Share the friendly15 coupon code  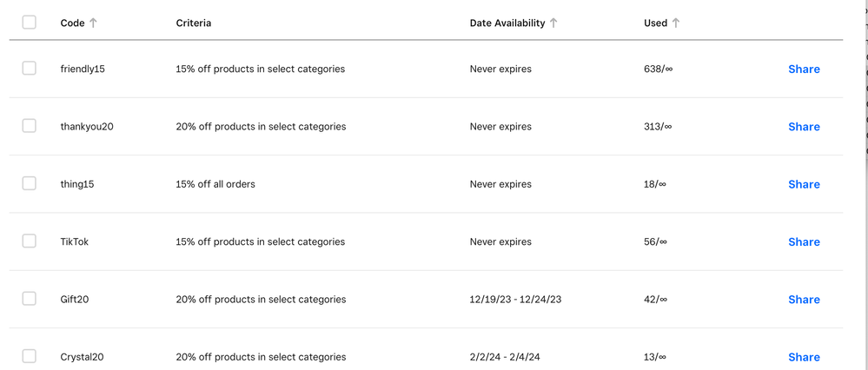pos(804,69)
